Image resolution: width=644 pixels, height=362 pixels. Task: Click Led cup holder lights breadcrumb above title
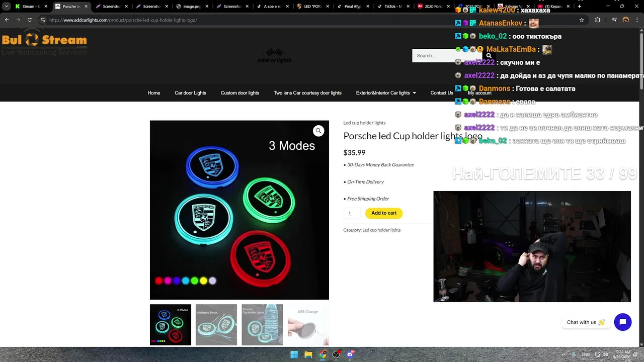tap(364, 123)
